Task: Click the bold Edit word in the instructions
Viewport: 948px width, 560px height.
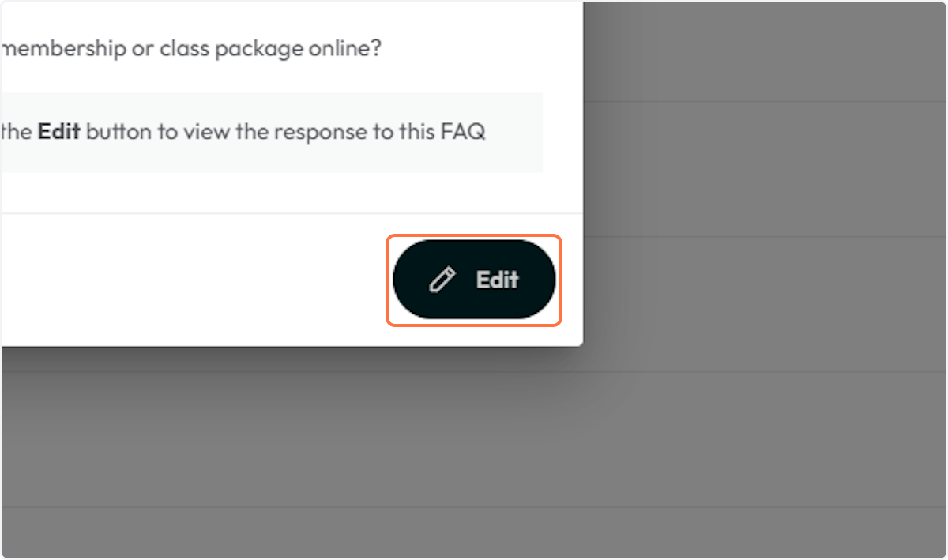Action: (61, 132)
